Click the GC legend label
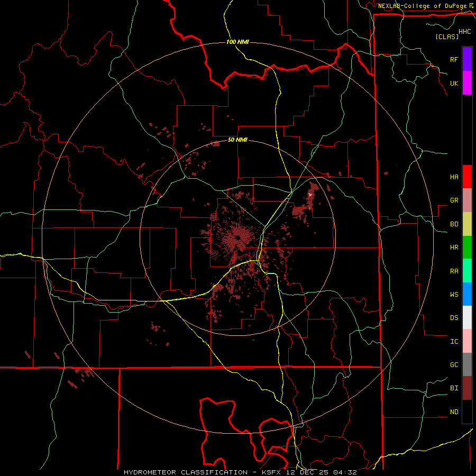 454,365
